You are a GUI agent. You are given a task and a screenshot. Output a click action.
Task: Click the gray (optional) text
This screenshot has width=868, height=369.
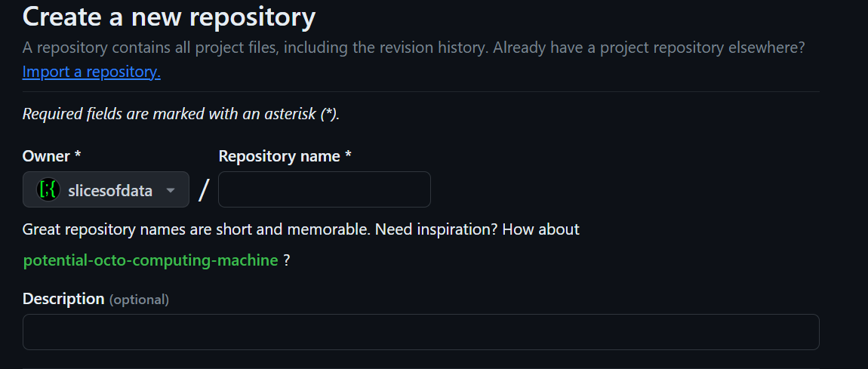coord(139,300)
